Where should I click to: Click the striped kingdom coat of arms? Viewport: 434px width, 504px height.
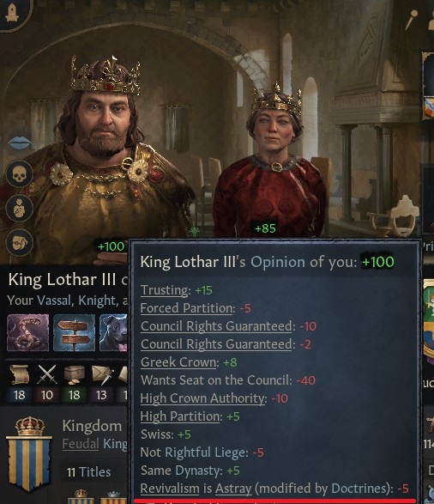29,454
